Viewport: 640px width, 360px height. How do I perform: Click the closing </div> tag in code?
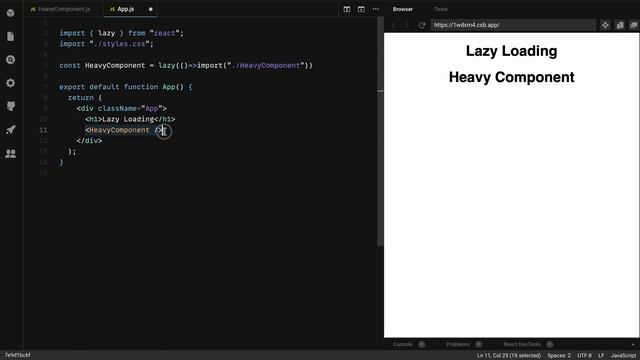pyautogui.click(x=89, y=140)
